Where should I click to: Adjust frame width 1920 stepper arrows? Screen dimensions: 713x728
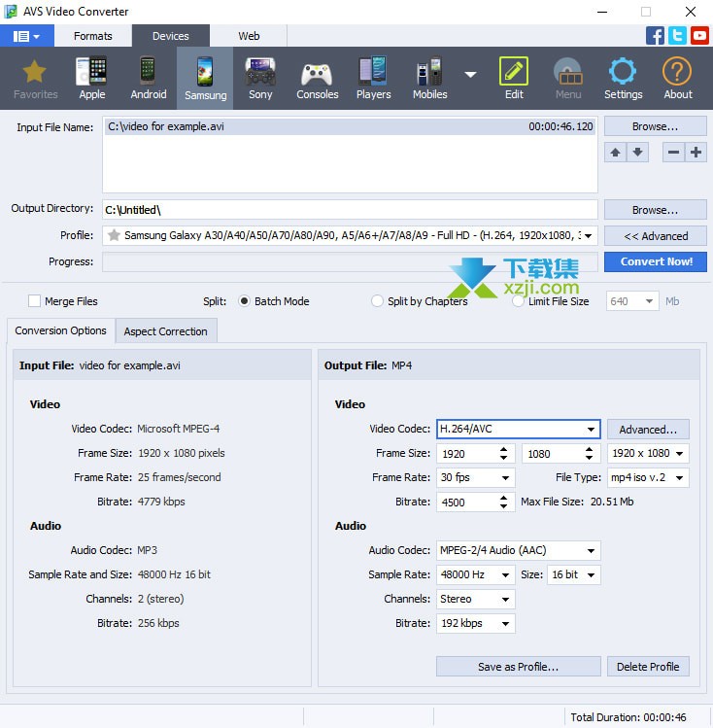coord(503,454)
